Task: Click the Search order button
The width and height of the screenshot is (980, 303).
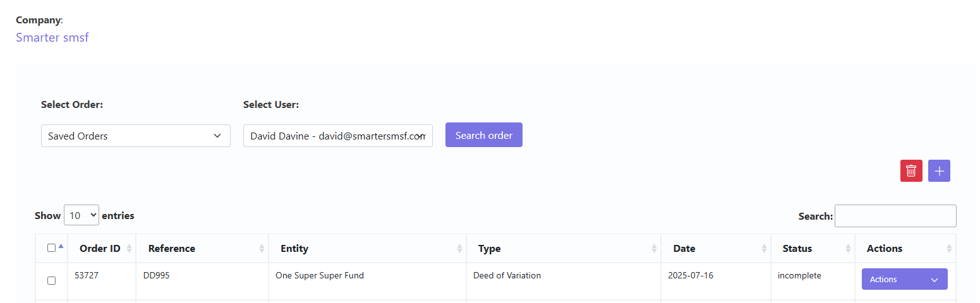Action: (x=484, y=135)
